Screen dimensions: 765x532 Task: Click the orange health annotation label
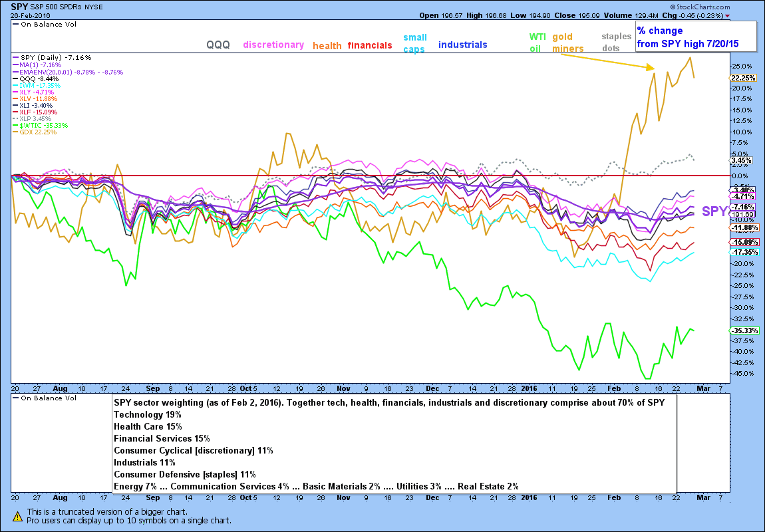[x=327, y=46]
